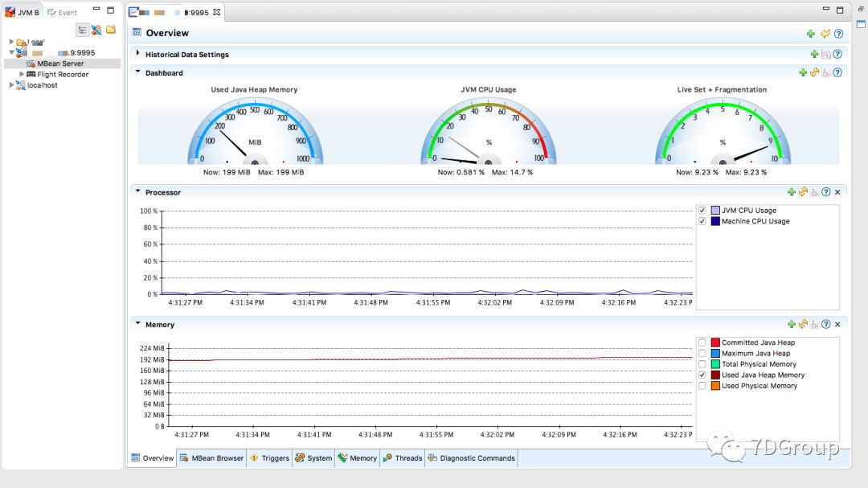The image size is (868, 488).
Task: Open the System tab
Action: [313, 458]
